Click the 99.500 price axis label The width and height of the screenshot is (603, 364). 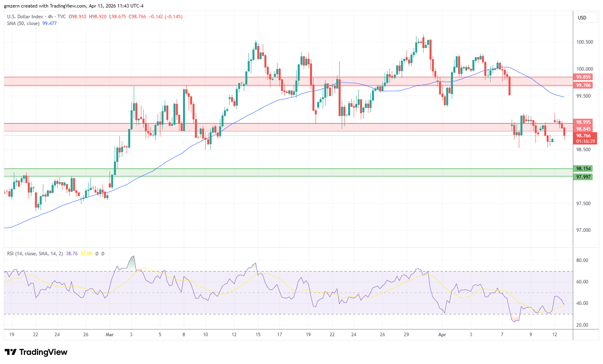click(x=583, y=96)
